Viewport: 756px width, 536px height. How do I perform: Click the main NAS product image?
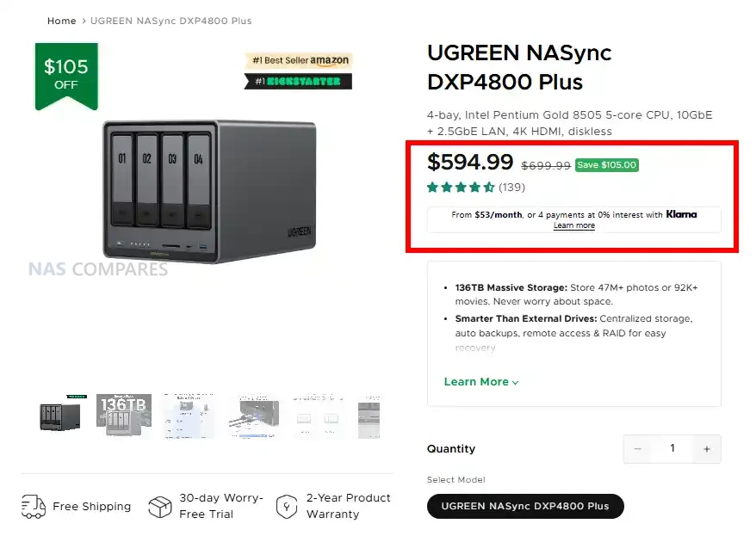(x=208, y=189)
